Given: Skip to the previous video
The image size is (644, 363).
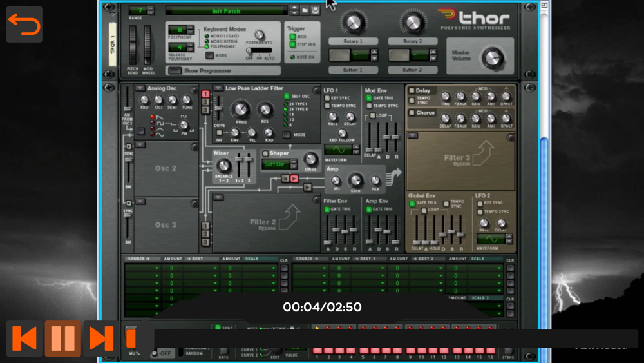Looking at the screenshot, I should coord(24,338).
